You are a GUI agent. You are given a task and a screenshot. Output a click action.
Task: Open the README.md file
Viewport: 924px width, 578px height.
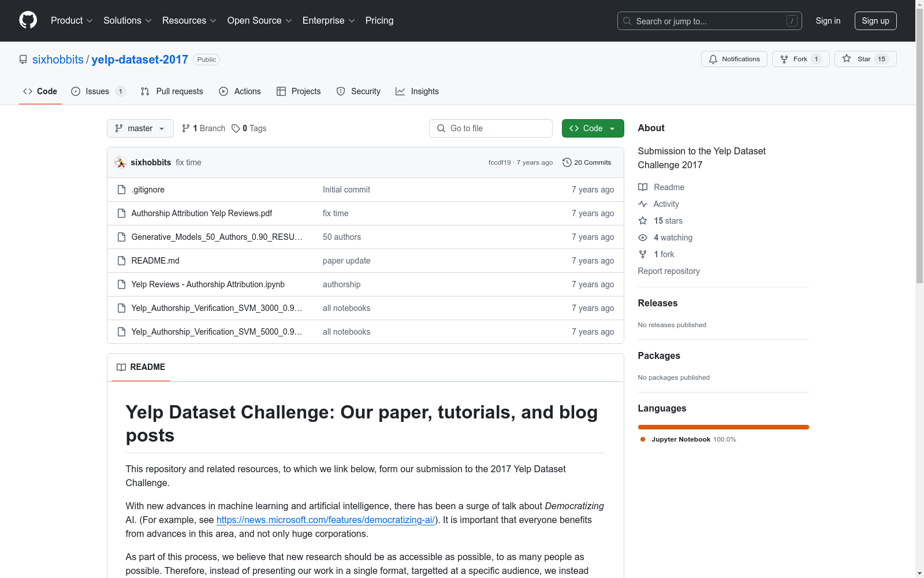coord(155,261)
